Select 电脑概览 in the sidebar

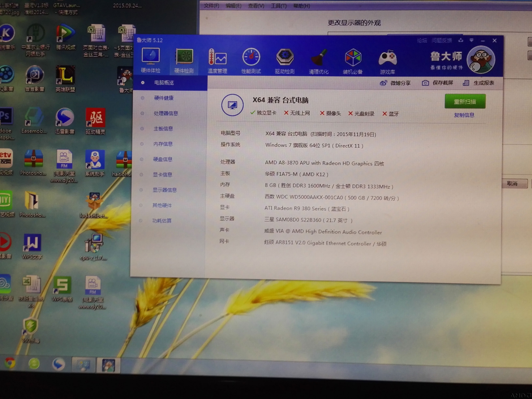(170, 83)
